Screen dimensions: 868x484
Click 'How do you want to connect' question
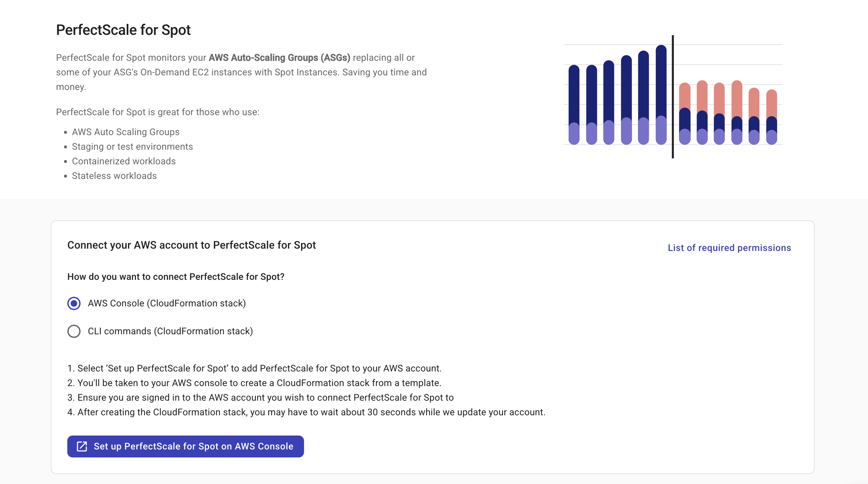(x=175, y=277)
